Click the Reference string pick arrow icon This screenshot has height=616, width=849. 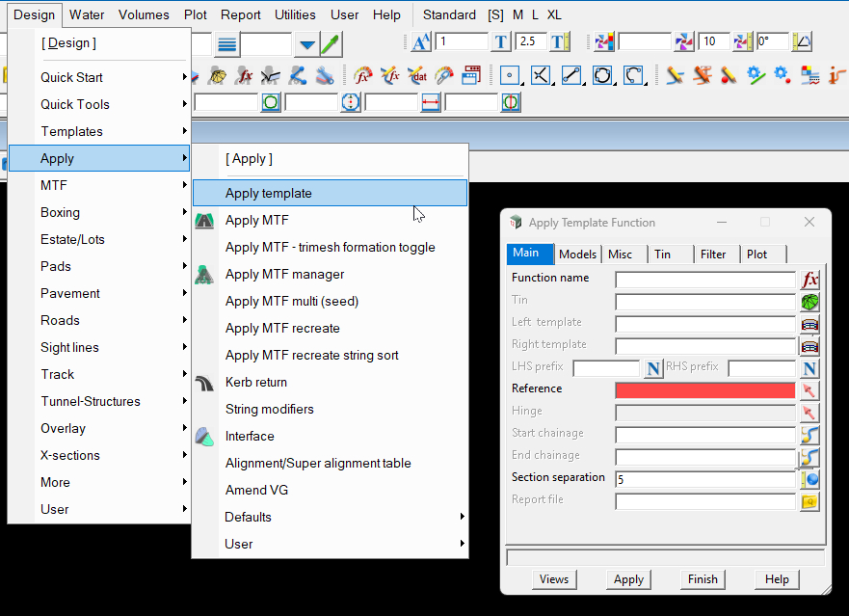coord(809,390)
